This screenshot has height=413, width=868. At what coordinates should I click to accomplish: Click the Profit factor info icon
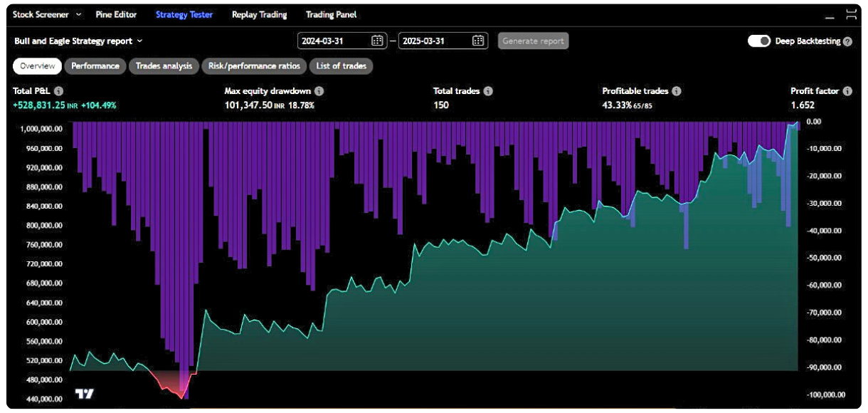pyautogui.click(x=847, y=91)
